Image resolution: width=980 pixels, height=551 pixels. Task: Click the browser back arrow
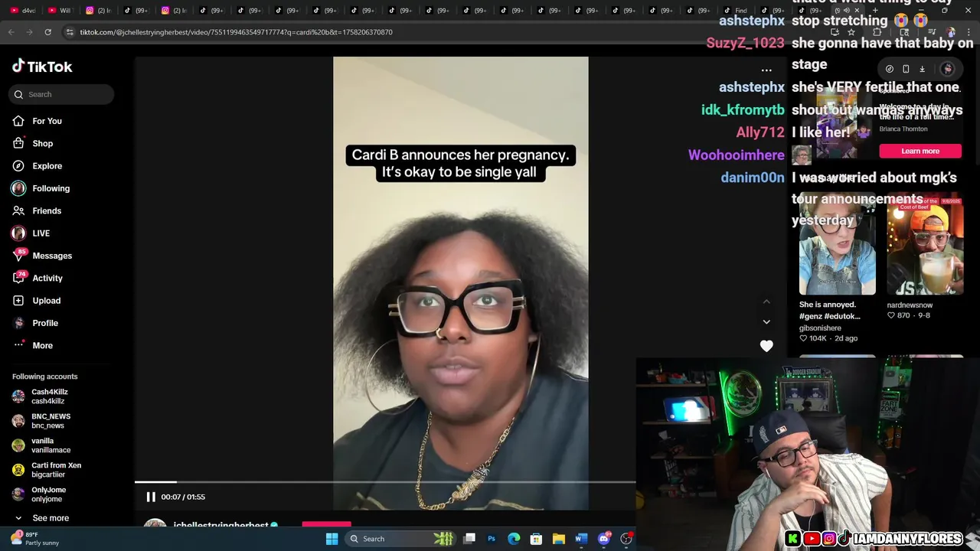[11, 32]
